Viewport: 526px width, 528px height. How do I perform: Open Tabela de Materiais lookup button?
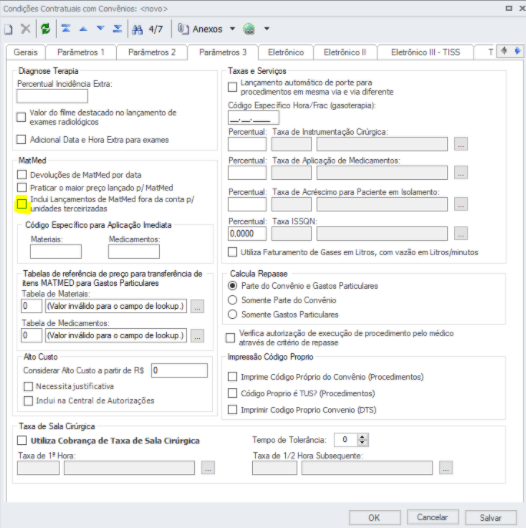pos(197,306)
